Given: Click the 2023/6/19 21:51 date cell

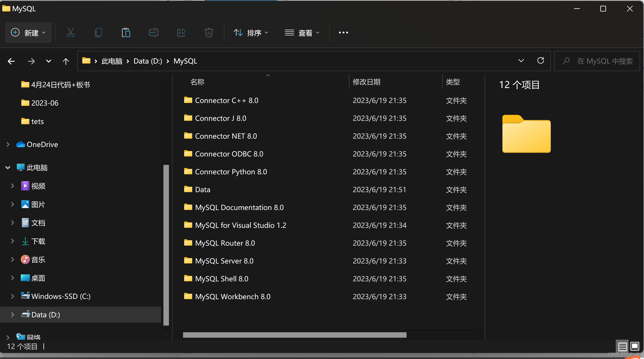Looking at the screenshot, I should coord(379,190).
